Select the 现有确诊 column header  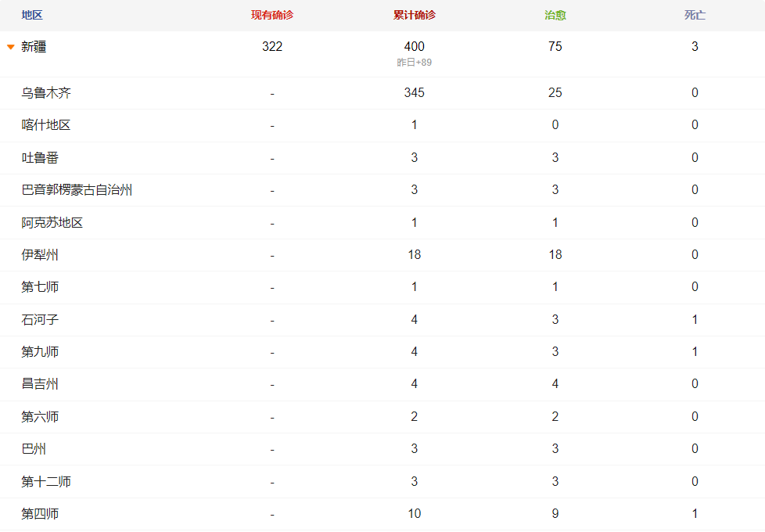point(272,15)
